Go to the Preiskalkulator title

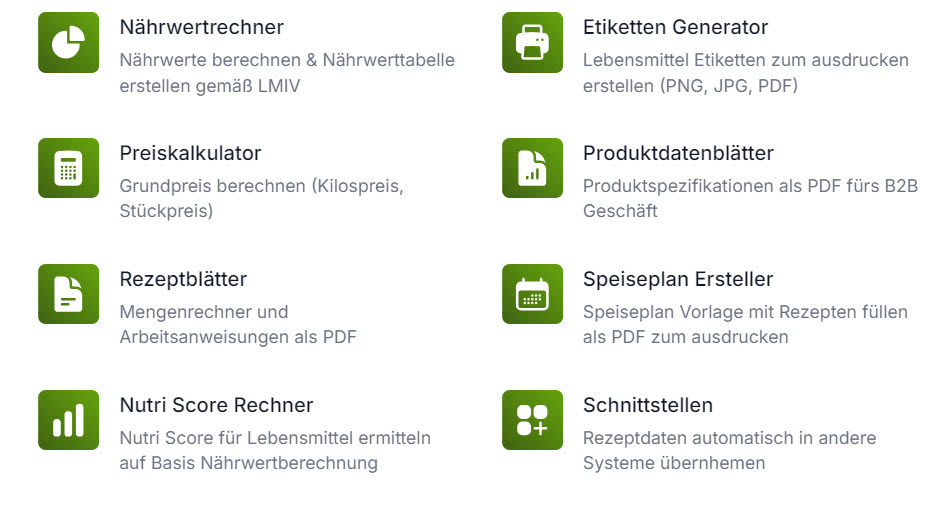[190, 153]
